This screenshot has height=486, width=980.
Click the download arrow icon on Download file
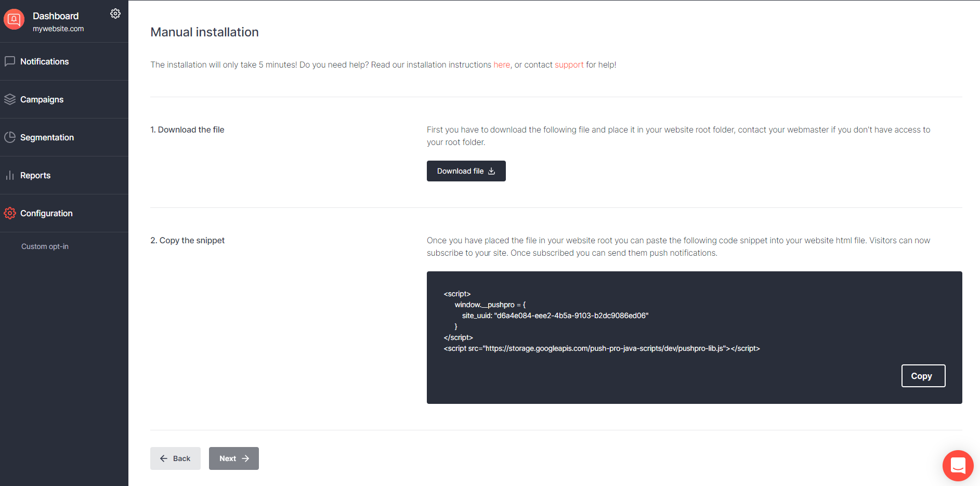click(491, 171)
